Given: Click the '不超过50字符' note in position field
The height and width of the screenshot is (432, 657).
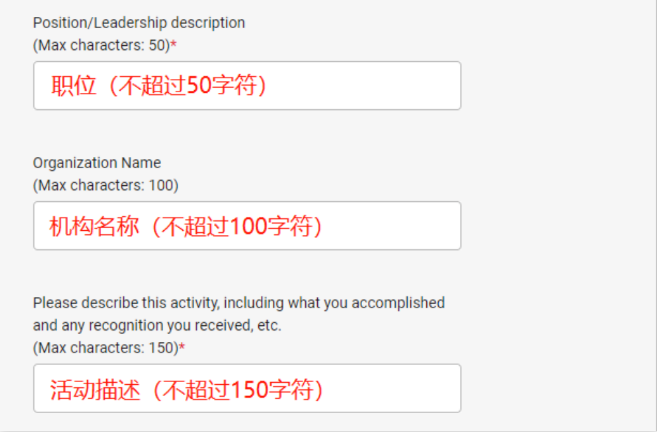Looking at the screenshot, I should point(188,85).
